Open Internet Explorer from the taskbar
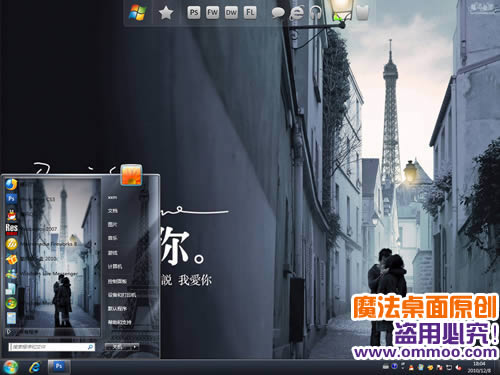The image size is (500, 375). 34,367
